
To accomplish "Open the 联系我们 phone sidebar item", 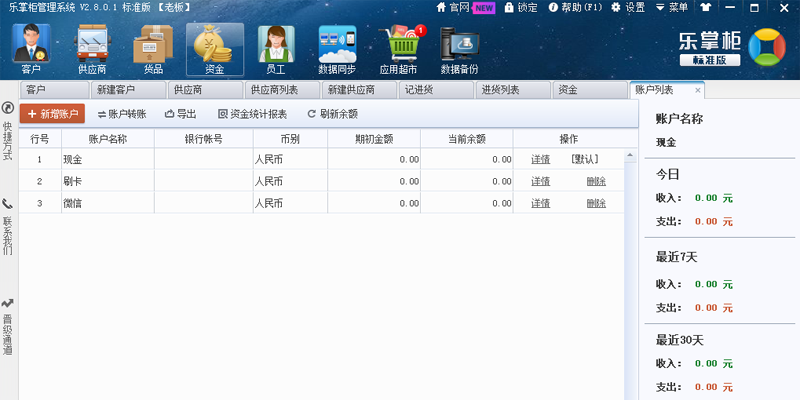I will tap(7, 228).
